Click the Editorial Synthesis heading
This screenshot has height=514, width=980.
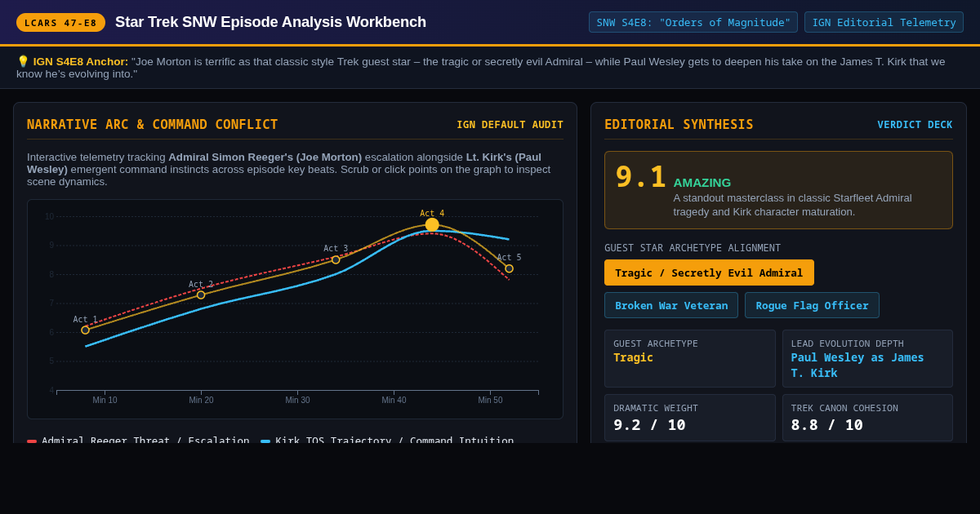click(679, 125)
